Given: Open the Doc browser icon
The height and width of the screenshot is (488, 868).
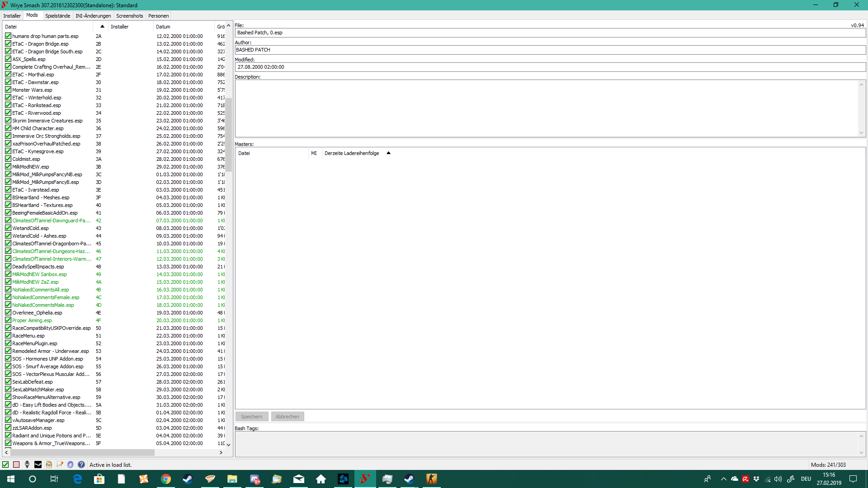Looking at the screenshot, I should tap(49, 465).
